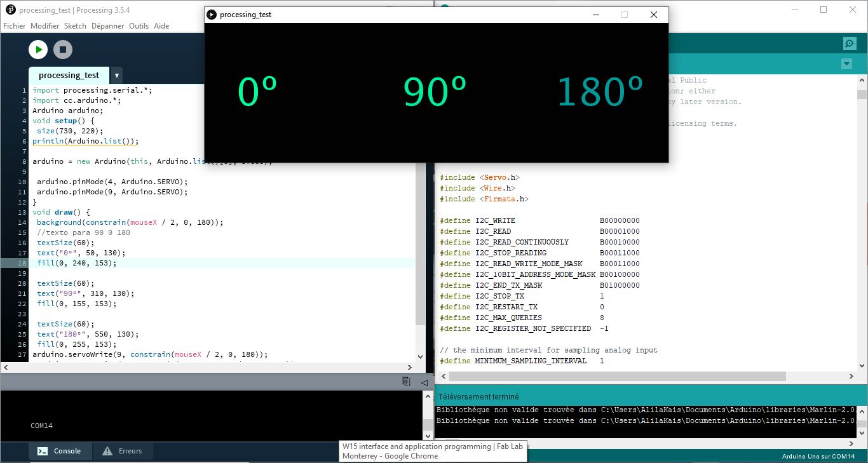Click the "180°" text in the sketch window

600,91
